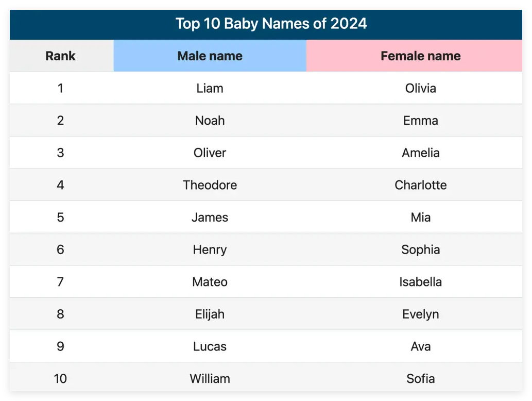Click rank number 10
This screenshot has width=532, height=401.
[60, 379]
